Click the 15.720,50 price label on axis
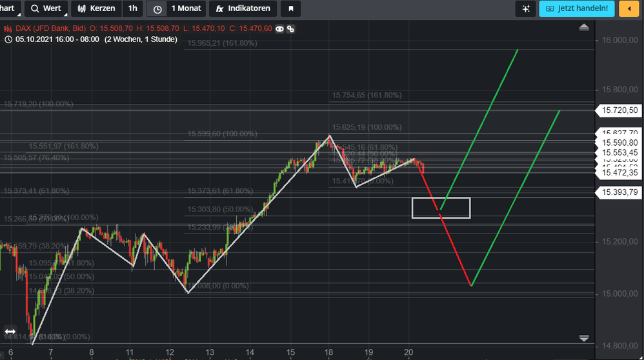Viewport: 644px width, 360px height. pos(619,111)
